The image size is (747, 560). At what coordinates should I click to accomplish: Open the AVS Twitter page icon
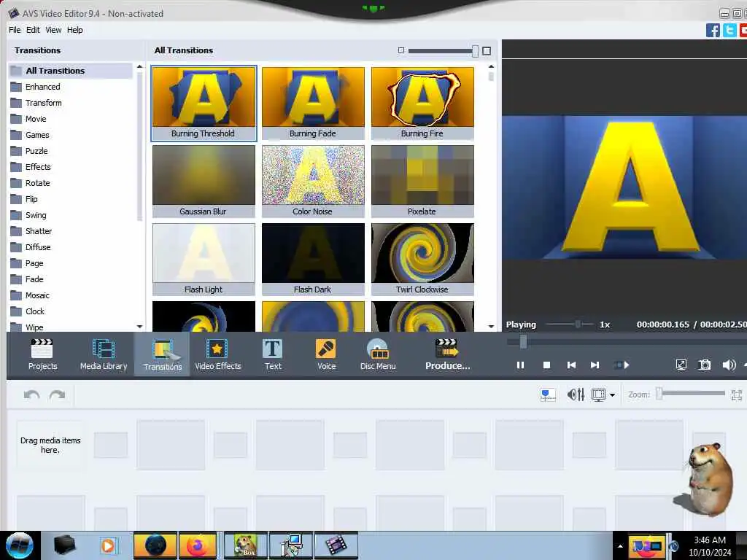coord(729,30)
